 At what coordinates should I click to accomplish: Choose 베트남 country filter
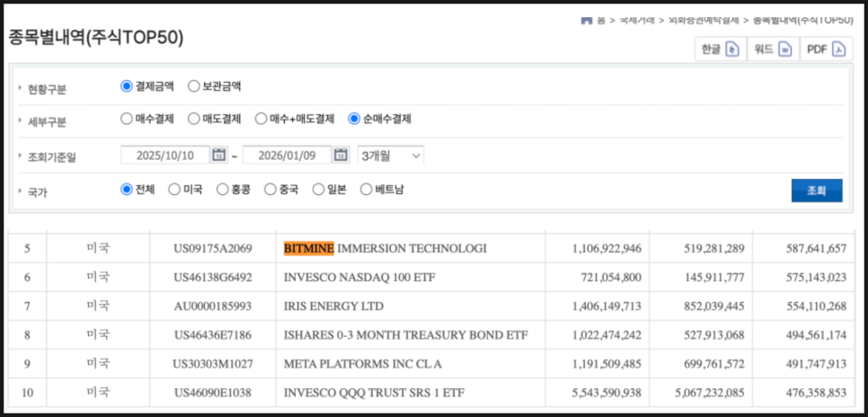click(x=366, y=190)
